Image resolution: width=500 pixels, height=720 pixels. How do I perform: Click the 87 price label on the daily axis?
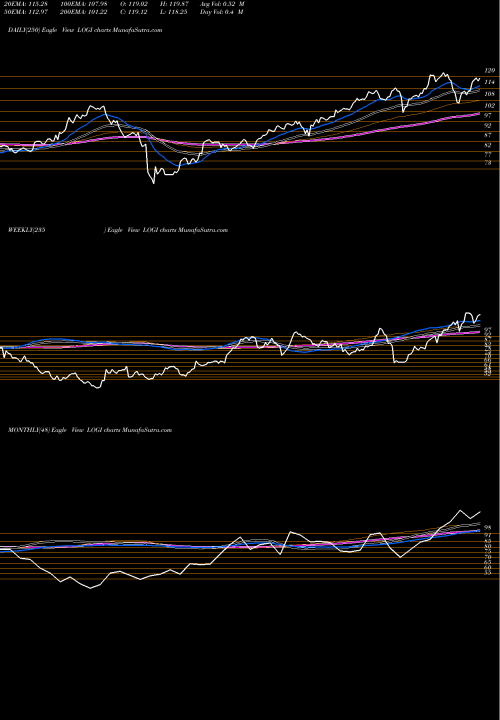point(489,136)
